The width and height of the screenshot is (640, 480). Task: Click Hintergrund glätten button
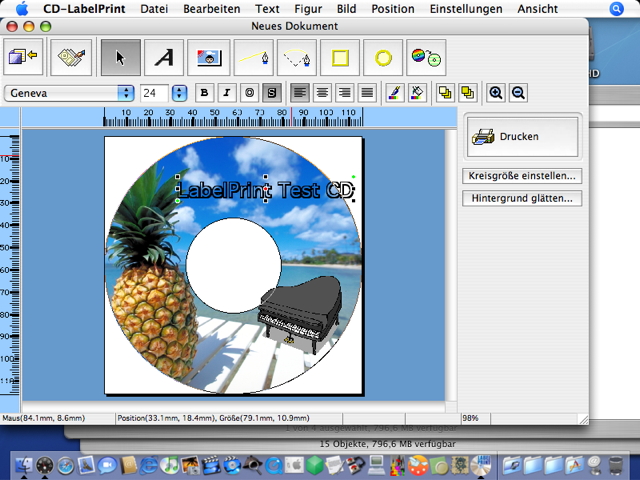tap(522, 198)
